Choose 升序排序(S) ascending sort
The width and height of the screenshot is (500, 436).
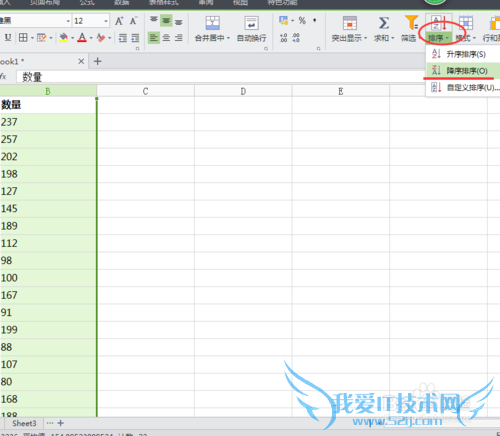tap(463, 54)
